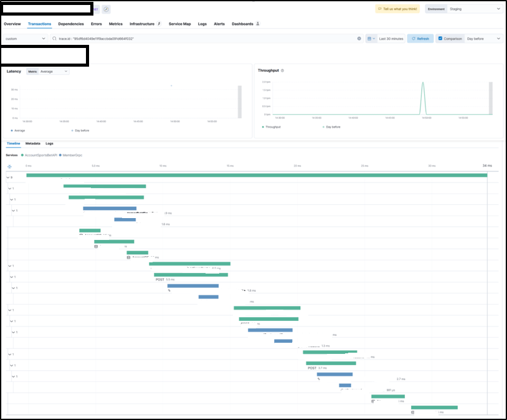Switch to the Dependencies tab
Screen dimensions: 507x420
(70, 24)
